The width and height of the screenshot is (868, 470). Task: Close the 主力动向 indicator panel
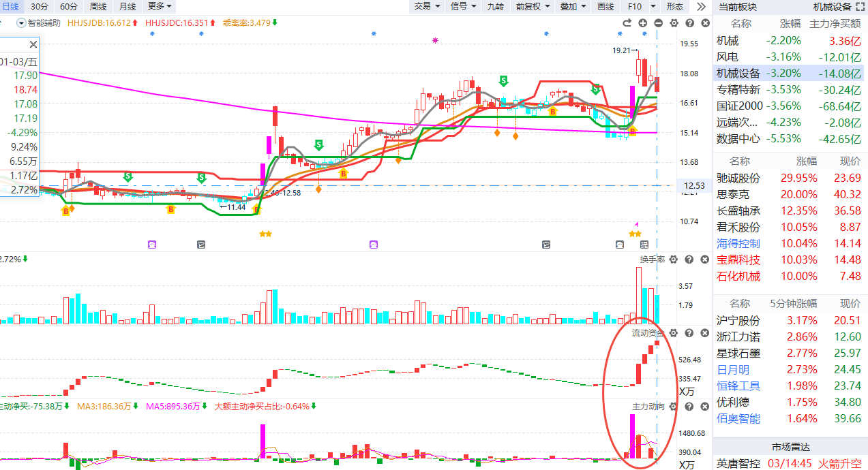point(703,407)
